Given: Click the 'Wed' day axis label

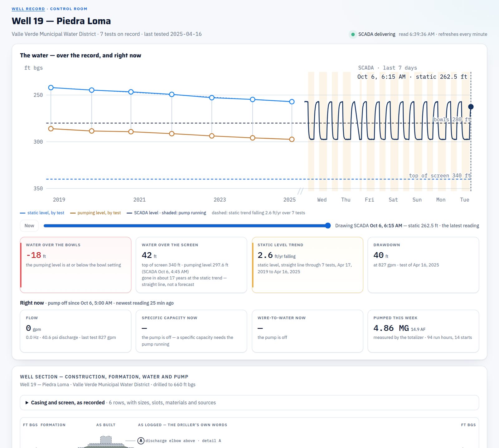Looking at the screenshot, I should click(x=322, y=200).
